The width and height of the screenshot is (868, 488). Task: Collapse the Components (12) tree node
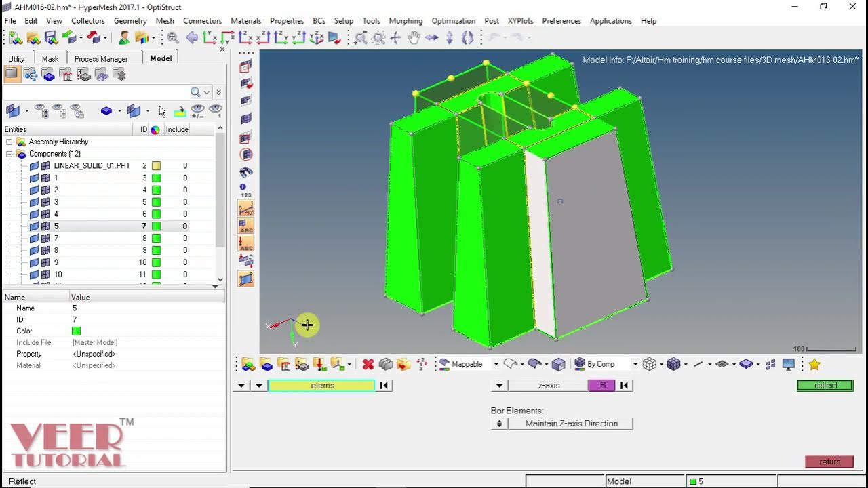tap(9, 154)
